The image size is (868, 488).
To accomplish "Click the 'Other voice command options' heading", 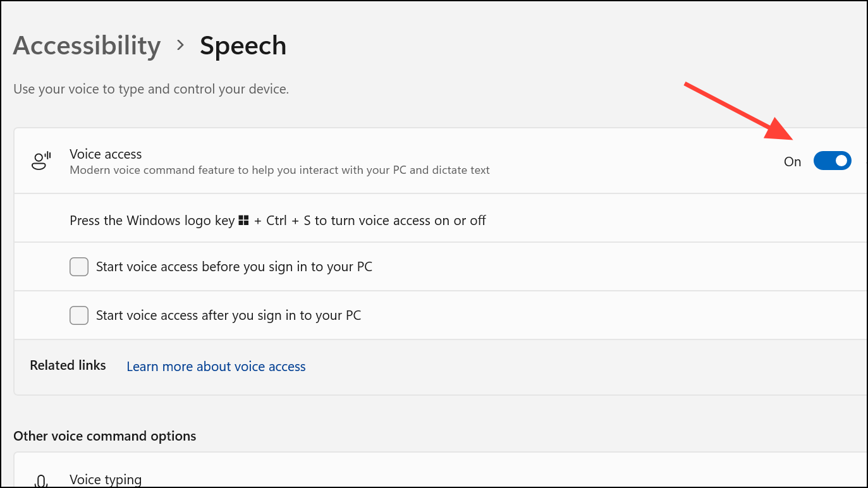I will pos(104,436).
